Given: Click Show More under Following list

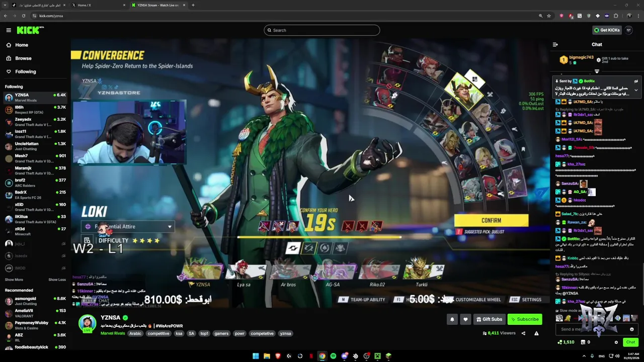Looking at the screenshot, I should [x=14, y=280].
